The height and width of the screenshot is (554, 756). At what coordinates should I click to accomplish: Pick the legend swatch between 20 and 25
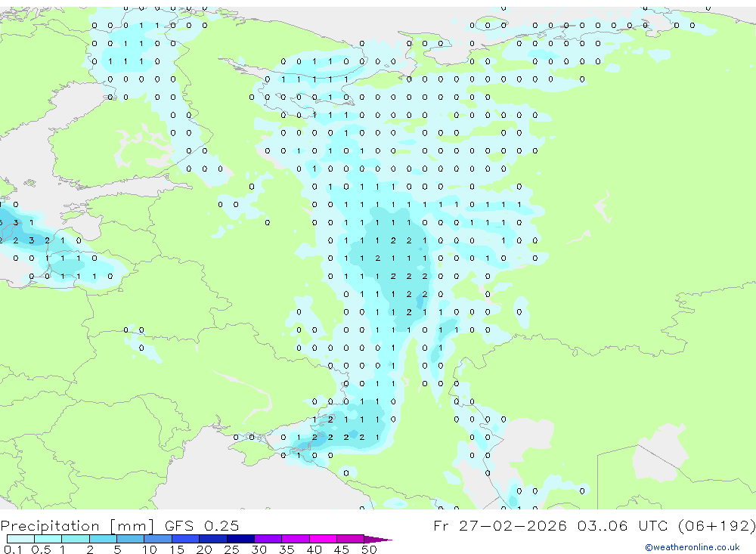point(213,539)
